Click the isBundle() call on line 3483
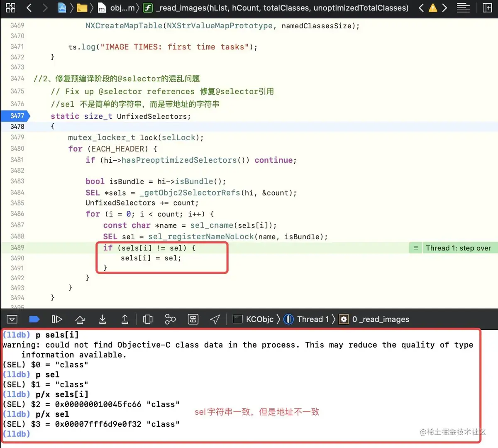 pyautogui.click(x=200, y=181)
